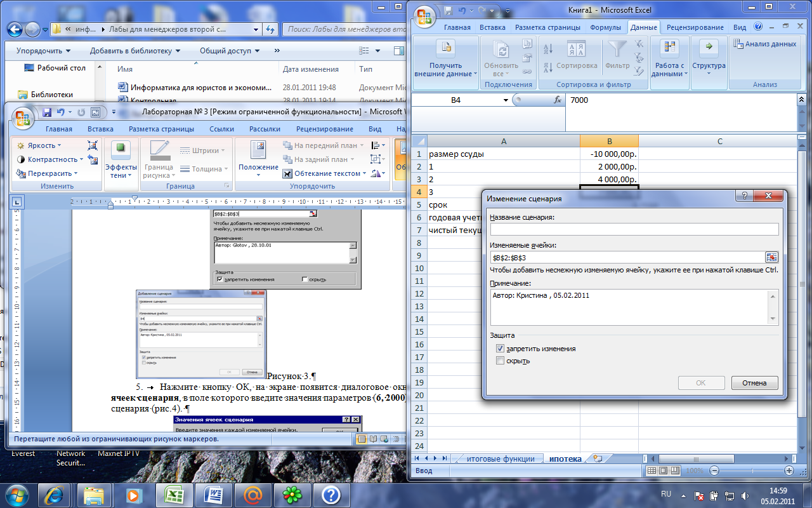Click Back arrow in Explorer window

click(15, 29)
